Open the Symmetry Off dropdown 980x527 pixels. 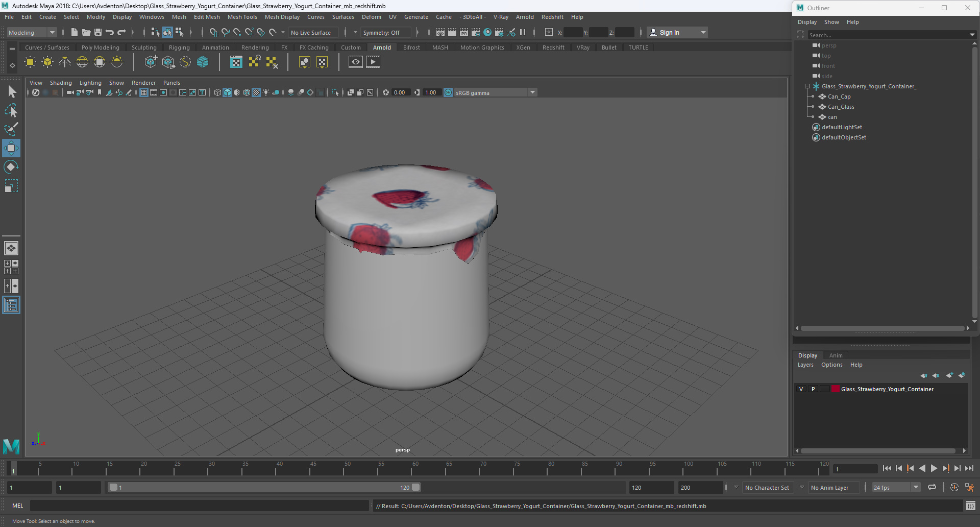386,32
